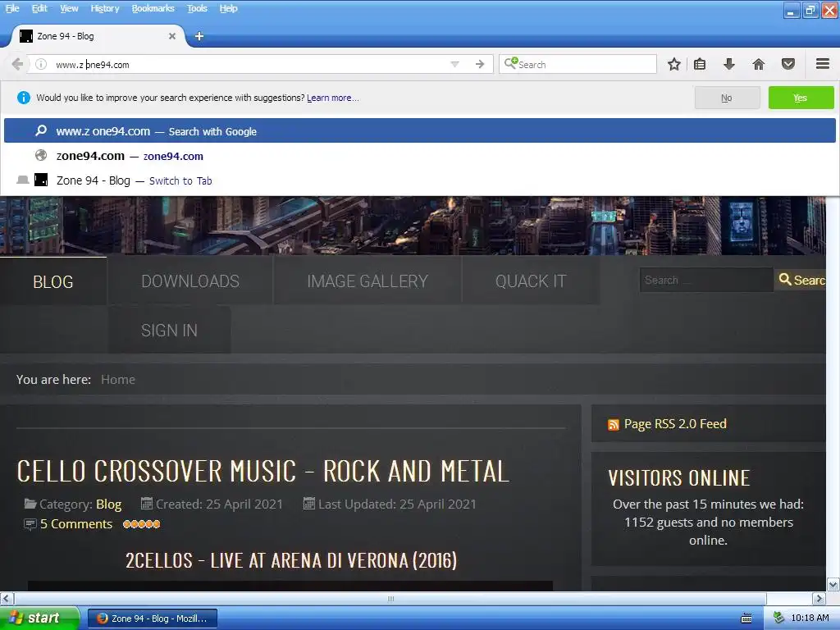Click the website Search input field
Image resolution: width=840 pixels, height=630 pixels.
[x=706, y=280]
